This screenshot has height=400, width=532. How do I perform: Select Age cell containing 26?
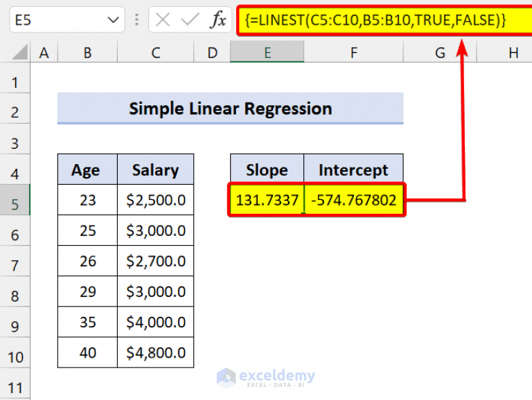point(87,261)
